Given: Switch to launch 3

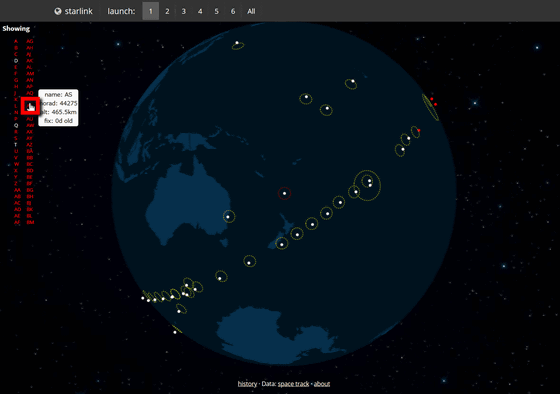Looking at the screenshot, I should click(x=184, y=11).
